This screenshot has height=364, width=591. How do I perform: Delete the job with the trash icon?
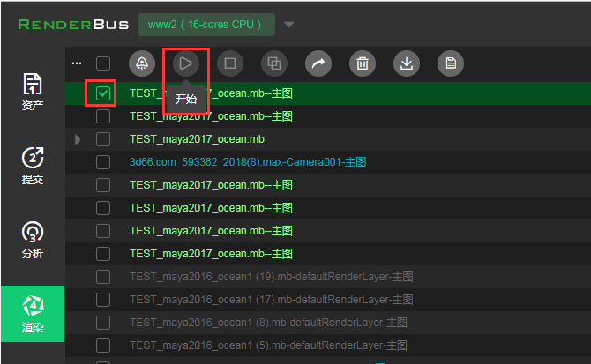pyautogui.click(x=363, y=63)
